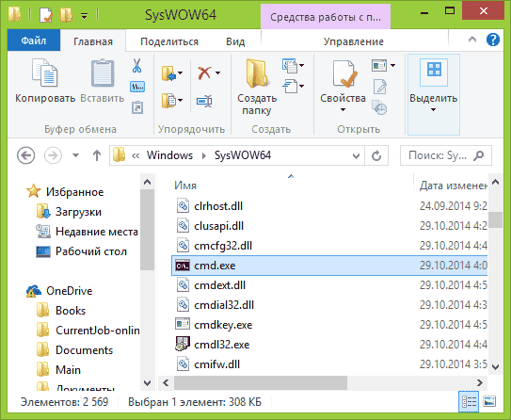Open the New item dropdown arrow
Viewport: 511px width, 420px height.
point(302,66)
